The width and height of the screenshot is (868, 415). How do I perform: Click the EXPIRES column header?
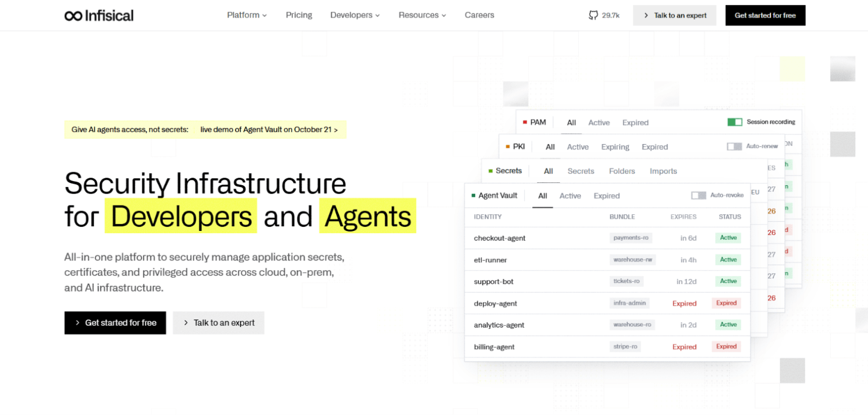683,217
